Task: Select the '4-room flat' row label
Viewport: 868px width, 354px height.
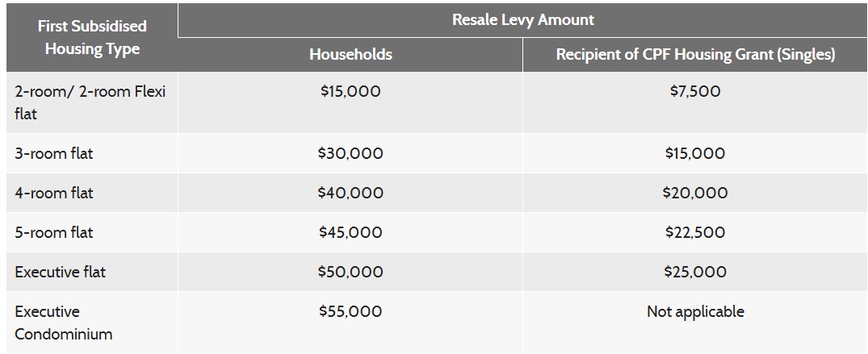Action: pyautogui.click(x=54, y=193)
